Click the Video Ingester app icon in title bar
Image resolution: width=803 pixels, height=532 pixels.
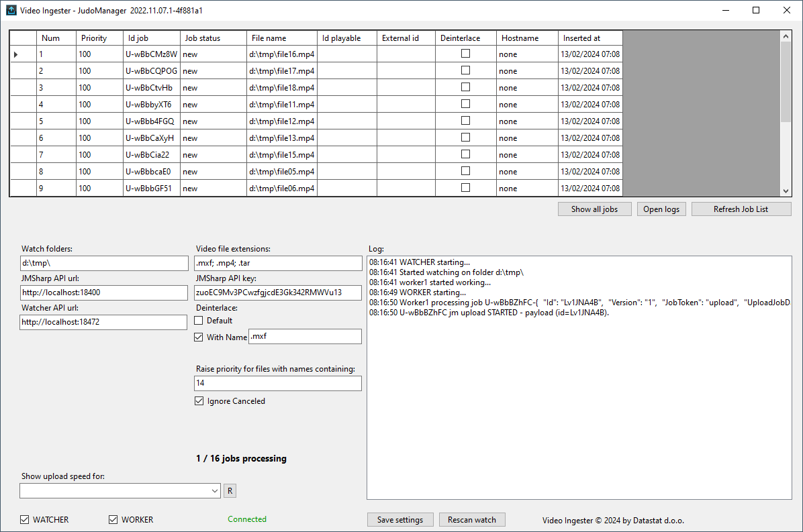click(x=11, y=10)
